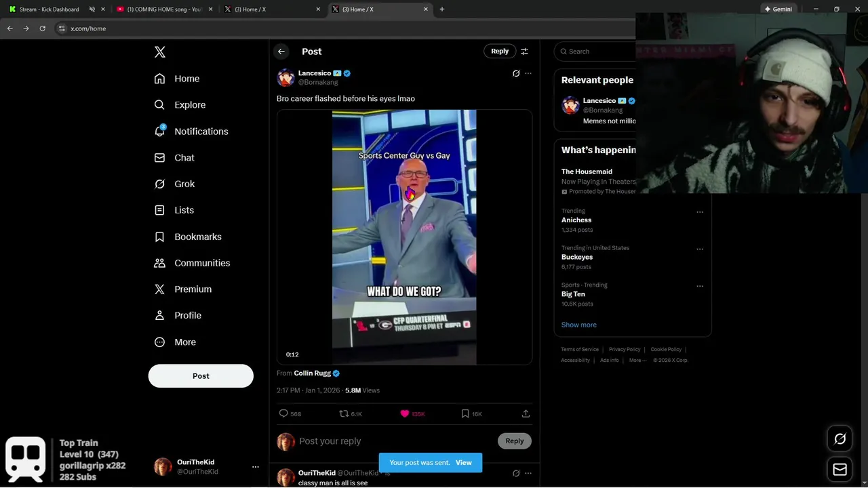Click the browser back arrow
Screen dimensions: 868x488
point(9,28)
